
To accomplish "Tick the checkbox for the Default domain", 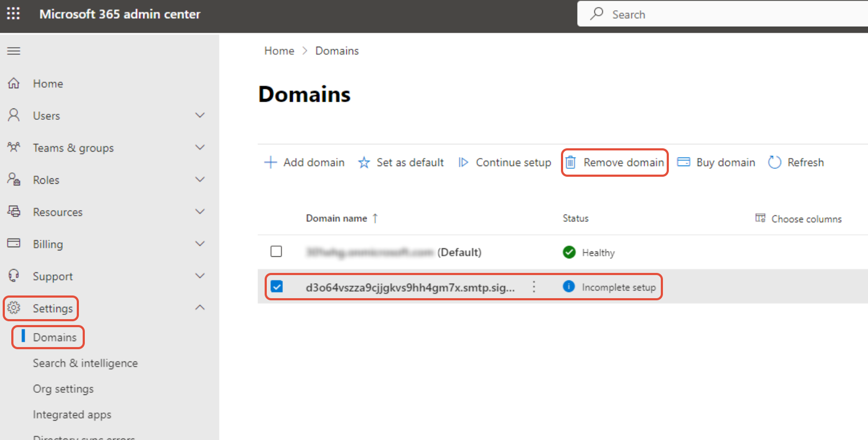I will [x=276, y=251].
